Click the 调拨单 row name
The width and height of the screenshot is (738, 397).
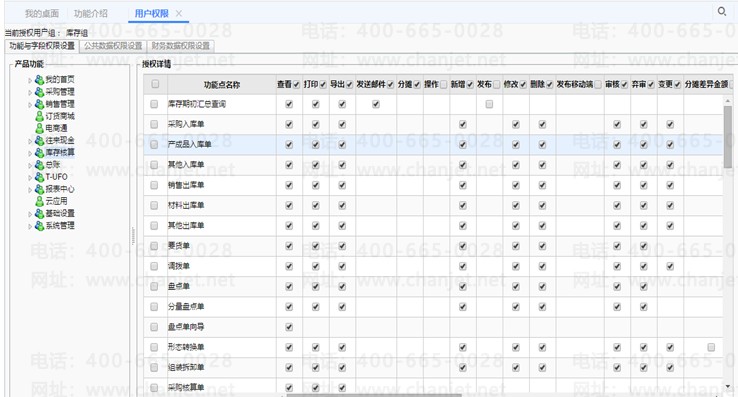pyautogui.click(x=179, y=266)
